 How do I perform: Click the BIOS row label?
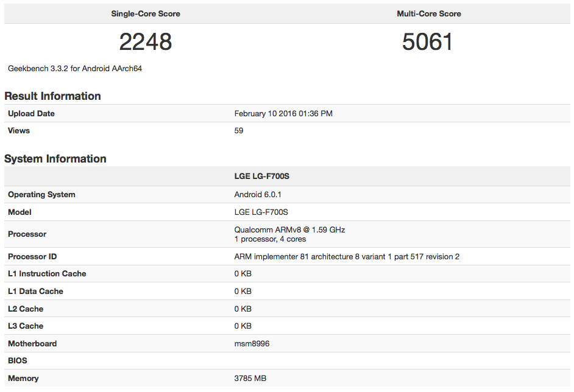(18, 361)
